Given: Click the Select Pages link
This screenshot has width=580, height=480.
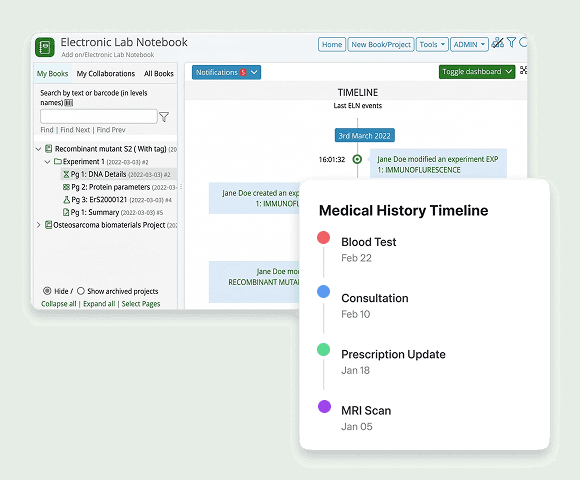Looking at the screenshot, I should [141, 304].
